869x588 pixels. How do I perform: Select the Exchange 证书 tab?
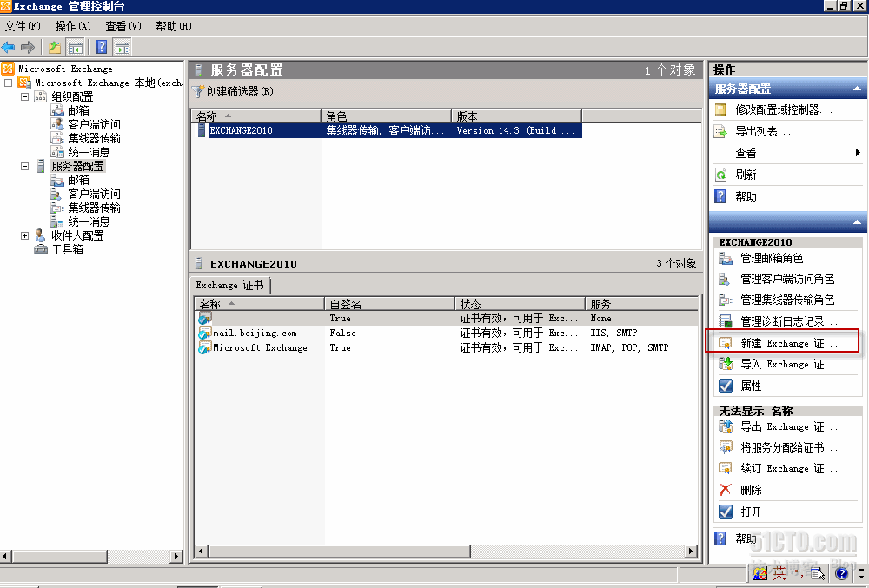(x=230, y=285)
